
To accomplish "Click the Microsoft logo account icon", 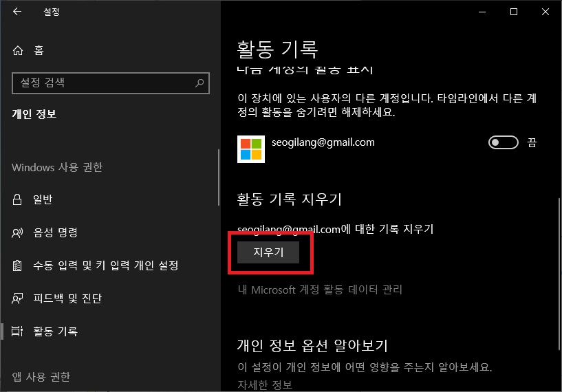I will tap(251, 149).
